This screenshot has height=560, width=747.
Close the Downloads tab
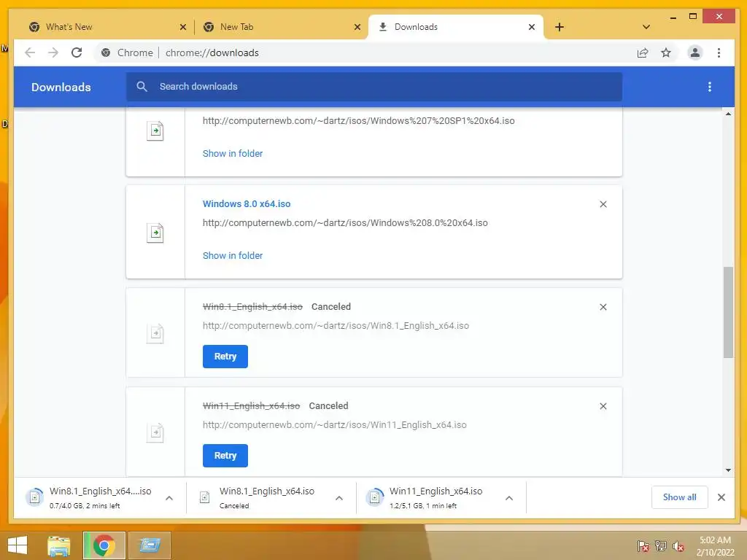pos(532,27)
